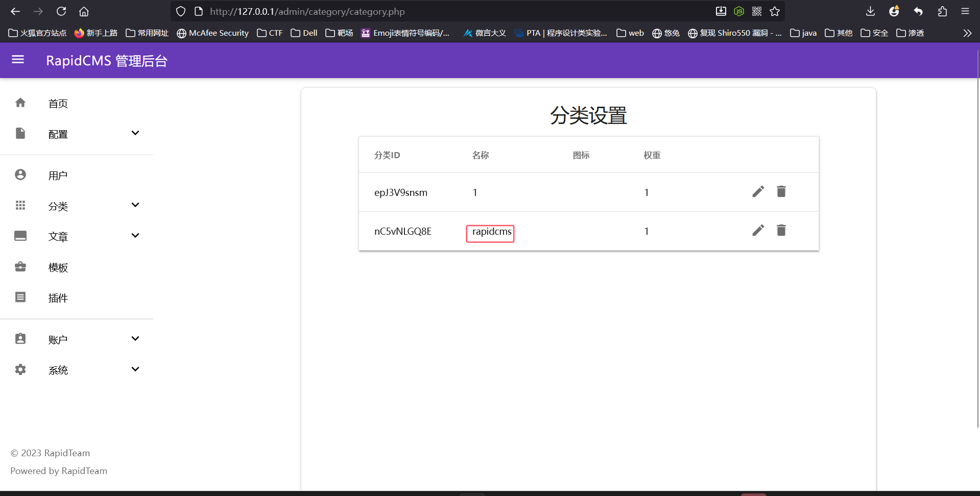Open the 用户 sidebar item

tap(58, 176)
